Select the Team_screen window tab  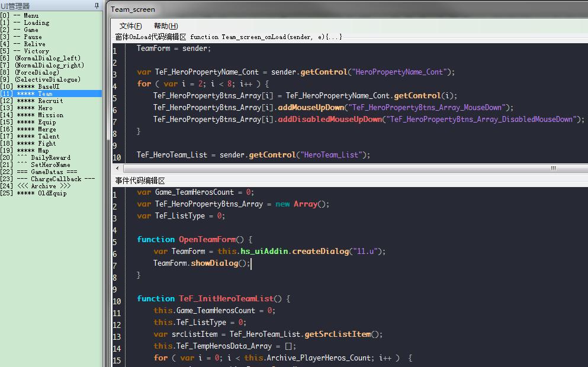133,9
